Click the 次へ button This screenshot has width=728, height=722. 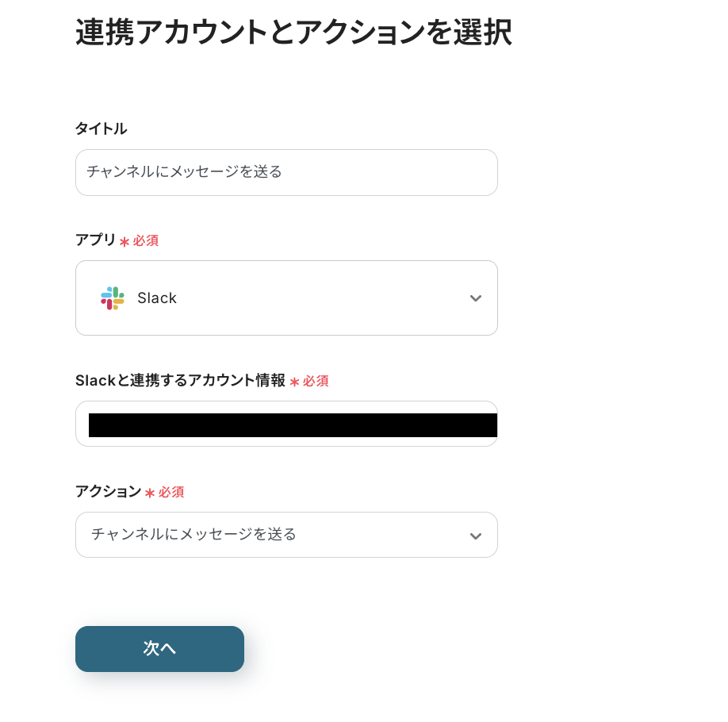[159, 648]
